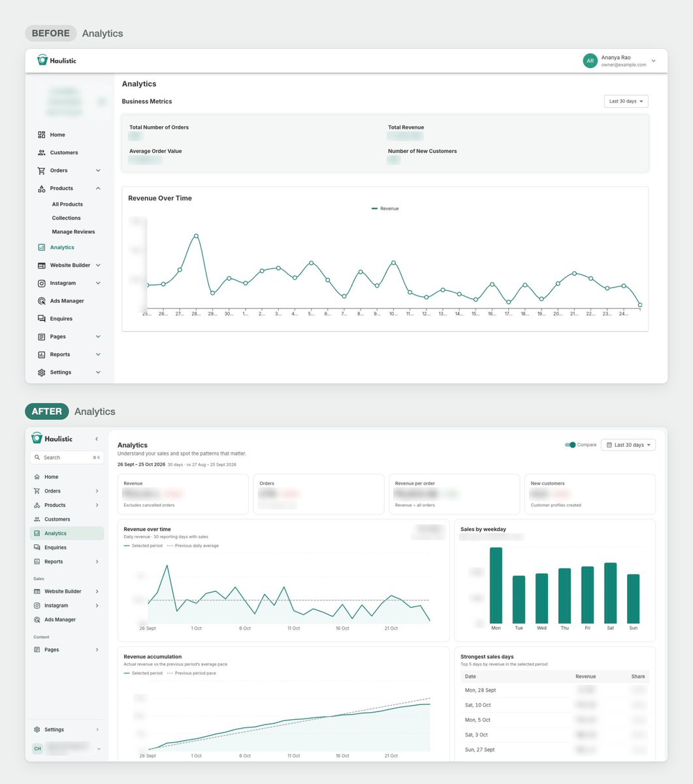Click highlighted Analytics icon in AFTER sidebar
Screen dimensions: 693x784
coord(37,533)
